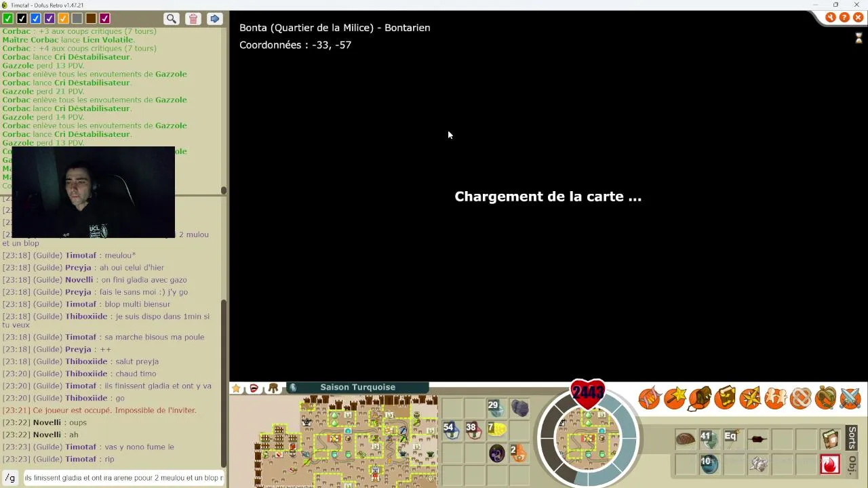This screenshot has height=488, width=868.
Task: Click the upper combat log scrollbar handle
Action: pos(224,190)
